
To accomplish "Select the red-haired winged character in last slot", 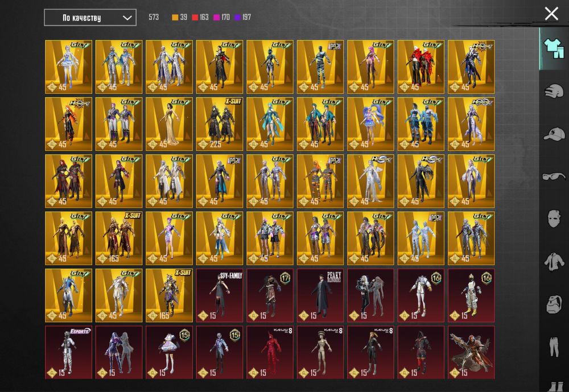I will click(x=471, y=352).
